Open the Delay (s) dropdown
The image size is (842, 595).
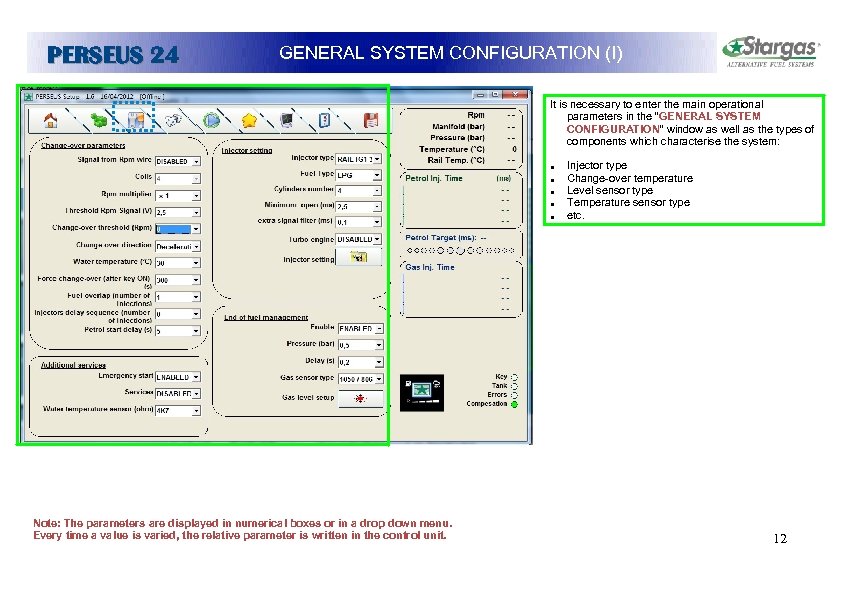[x=379, y=362]
